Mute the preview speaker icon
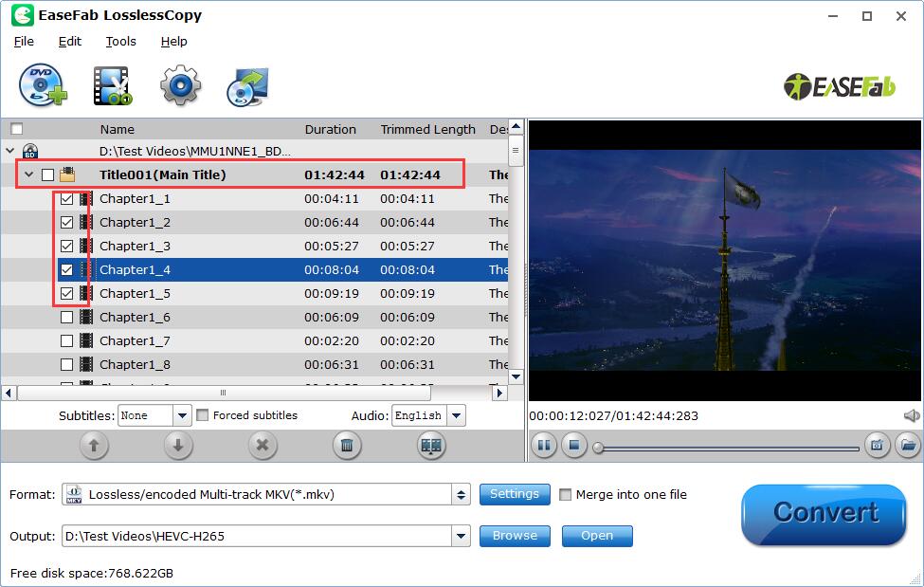 911,416
